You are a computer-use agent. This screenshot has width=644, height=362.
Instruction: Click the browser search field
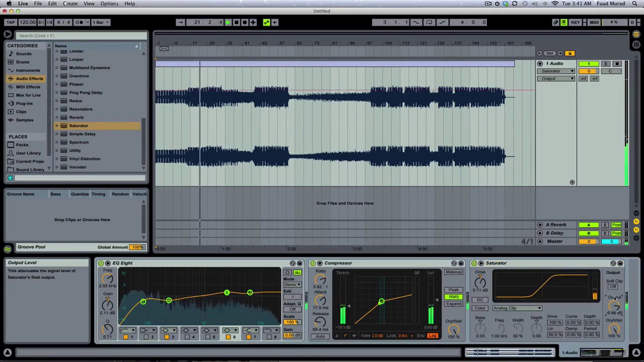click(x=80, y=36)
